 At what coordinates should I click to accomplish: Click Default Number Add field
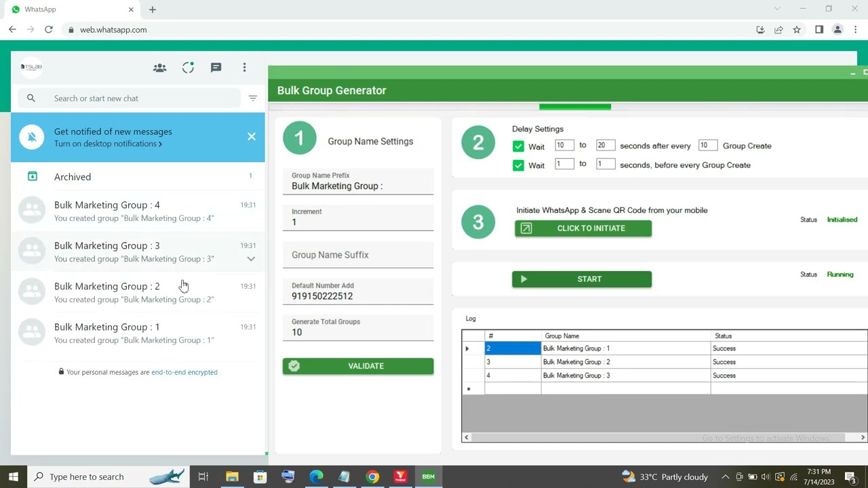[358, 291]
